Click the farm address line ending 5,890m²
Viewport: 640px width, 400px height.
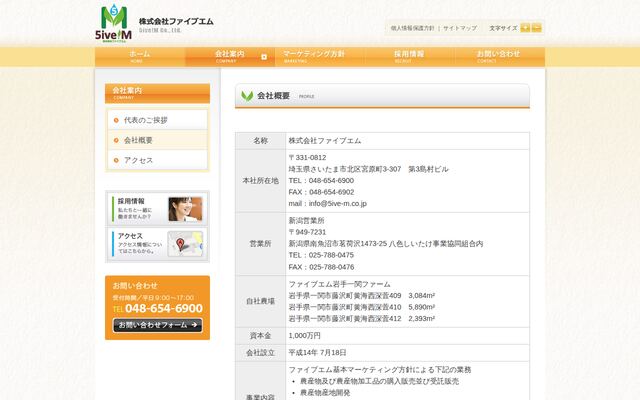coord(362,307)
